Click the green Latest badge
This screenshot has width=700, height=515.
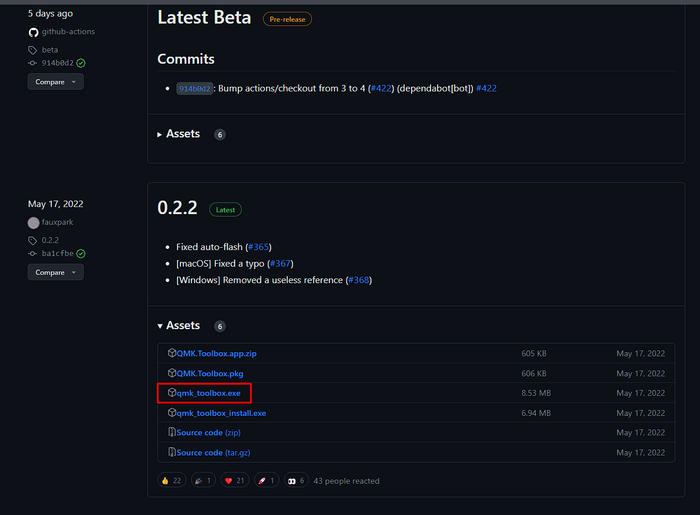pyautogui.click(x=225, y=210)
